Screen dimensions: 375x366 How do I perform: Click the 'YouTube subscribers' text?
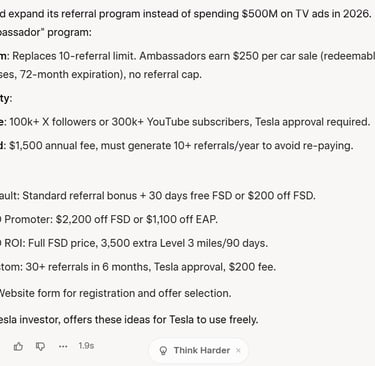click(199, 122)
